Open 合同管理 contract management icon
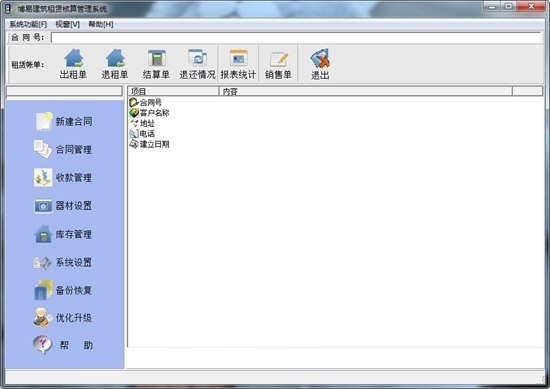The height and width of the screenshot is (389, 550). point(43,149)
